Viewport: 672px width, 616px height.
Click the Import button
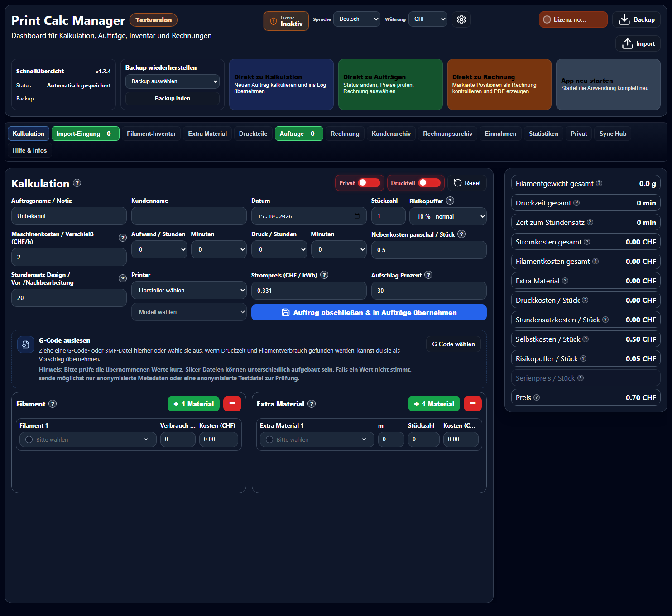[x=638, y=43]
